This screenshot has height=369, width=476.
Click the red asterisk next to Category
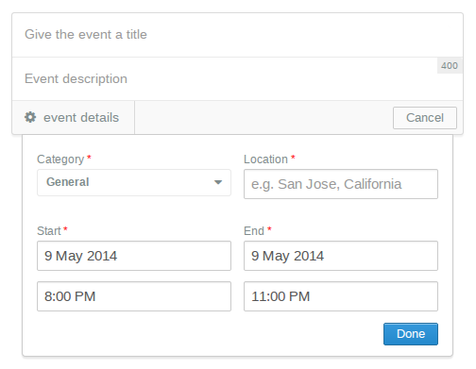click(89, 157)
